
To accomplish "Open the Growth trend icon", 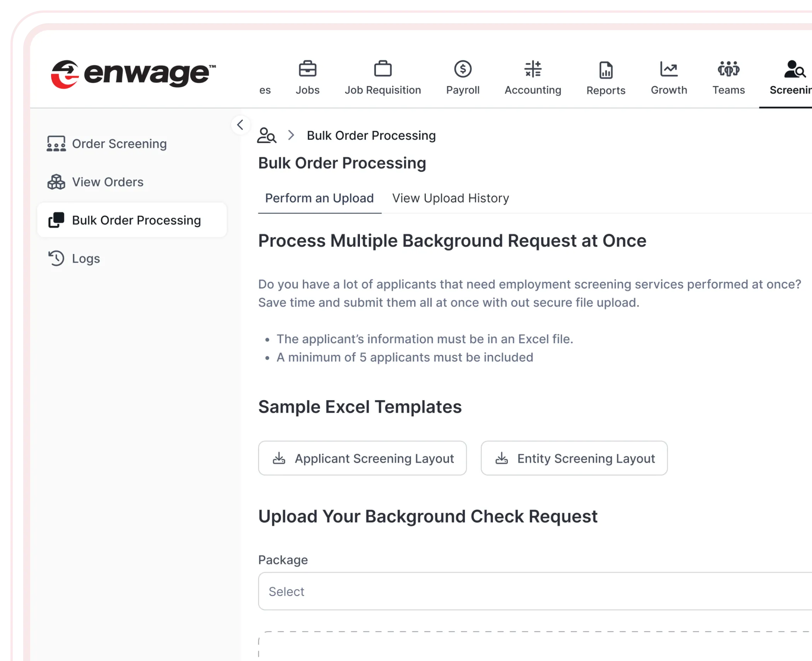I will 669,70.
